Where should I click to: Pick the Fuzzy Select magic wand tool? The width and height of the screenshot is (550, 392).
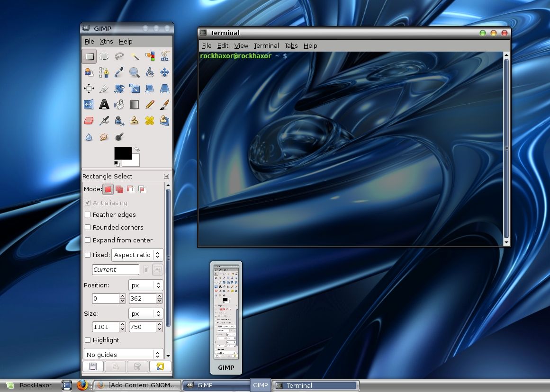pos(135,56)
